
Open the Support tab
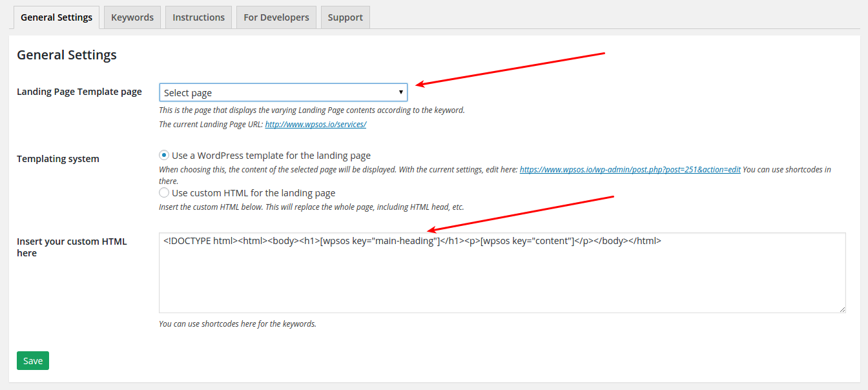point(346,17)
